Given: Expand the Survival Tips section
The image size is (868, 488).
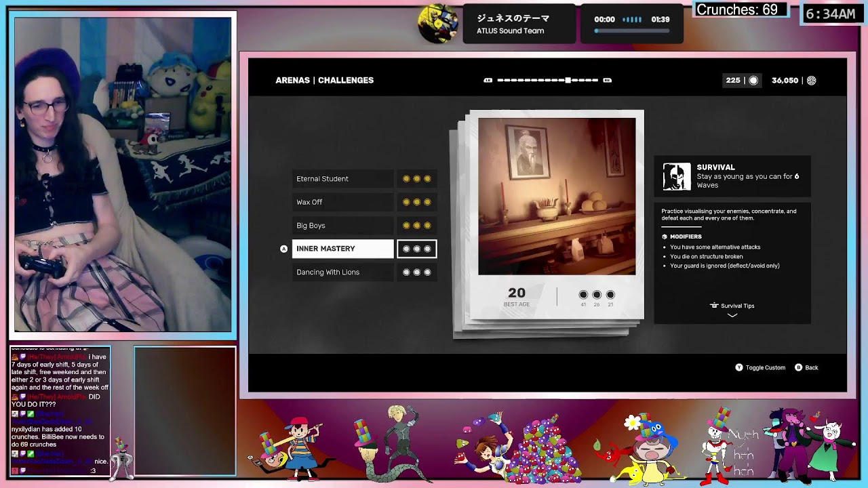Looking at the screenshot, I should (x=732, y=306).
